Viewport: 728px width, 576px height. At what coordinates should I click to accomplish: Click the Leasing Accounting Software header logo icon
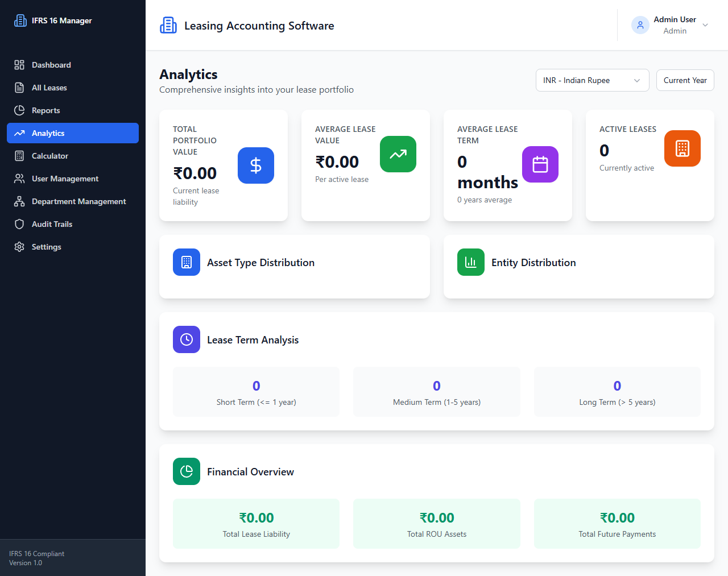point(168,25)
